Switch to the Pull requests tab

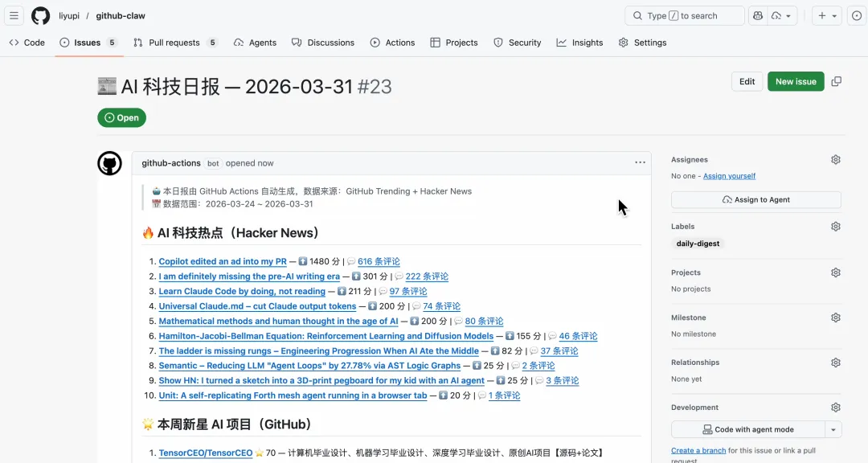[x=174, y=43]
